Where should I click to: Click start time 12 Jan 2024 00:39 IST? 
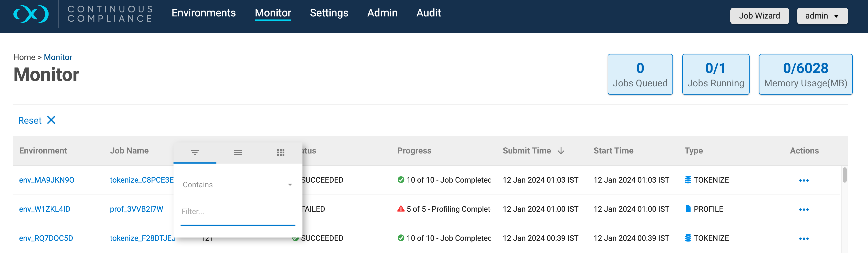coord(631,238)
